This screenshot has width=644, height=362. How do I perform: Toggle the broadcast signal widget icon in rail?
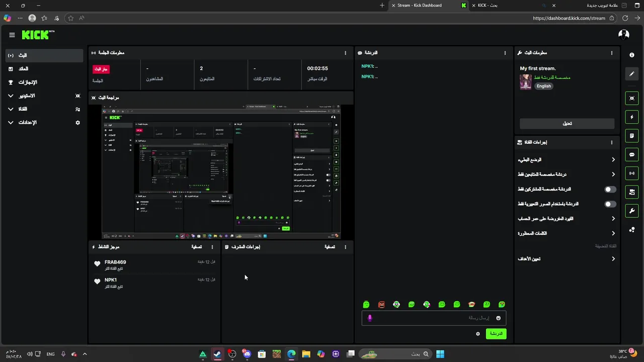(x=632, y=173)
